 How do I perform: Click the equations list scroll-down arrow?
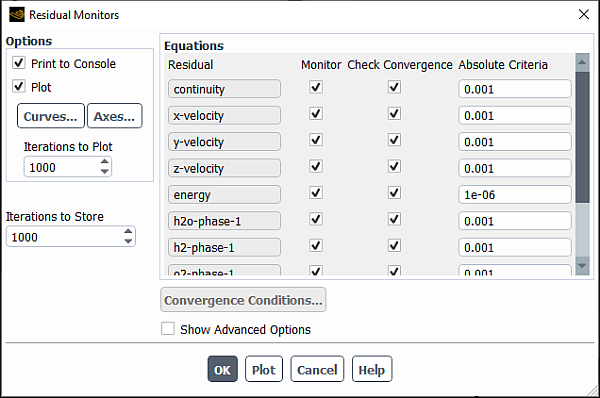582,266
